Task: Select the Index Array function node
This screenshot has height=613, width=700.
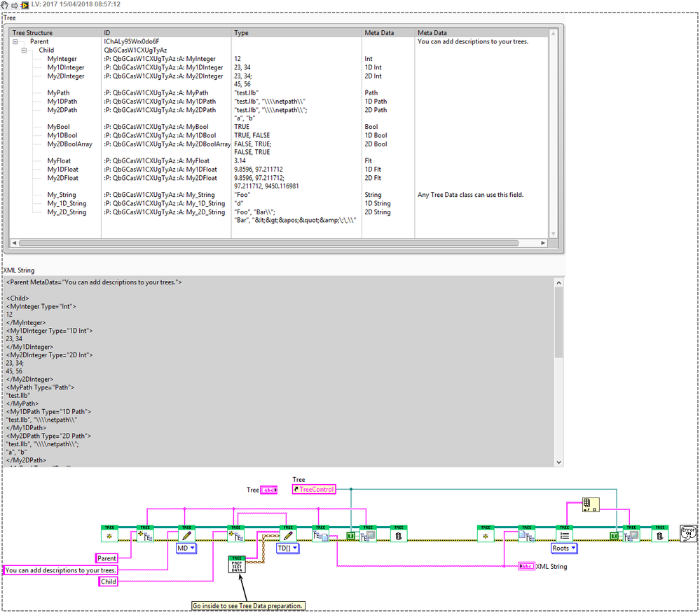Action: (x=590, y=504)
